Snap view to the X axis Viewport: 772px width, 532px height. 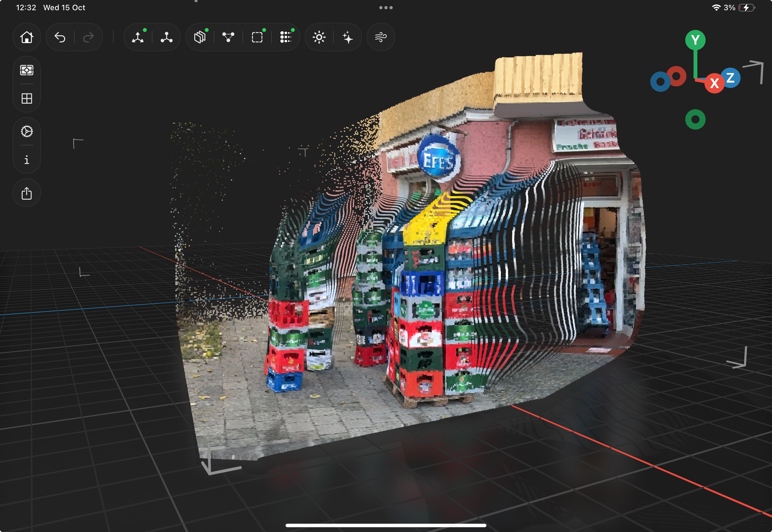tap(714, 83)
